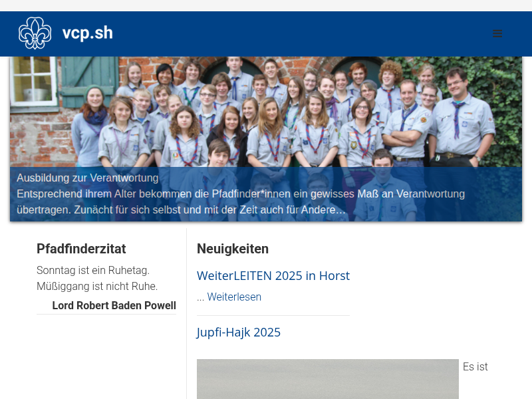Open the hamburger navigation menu
The width and height of the screenshot is (532, 399).
(497, 33)
